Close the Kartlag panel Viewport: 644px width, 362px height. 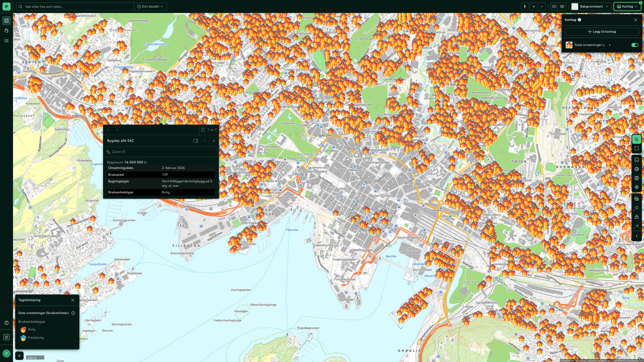tap(636, 20)
